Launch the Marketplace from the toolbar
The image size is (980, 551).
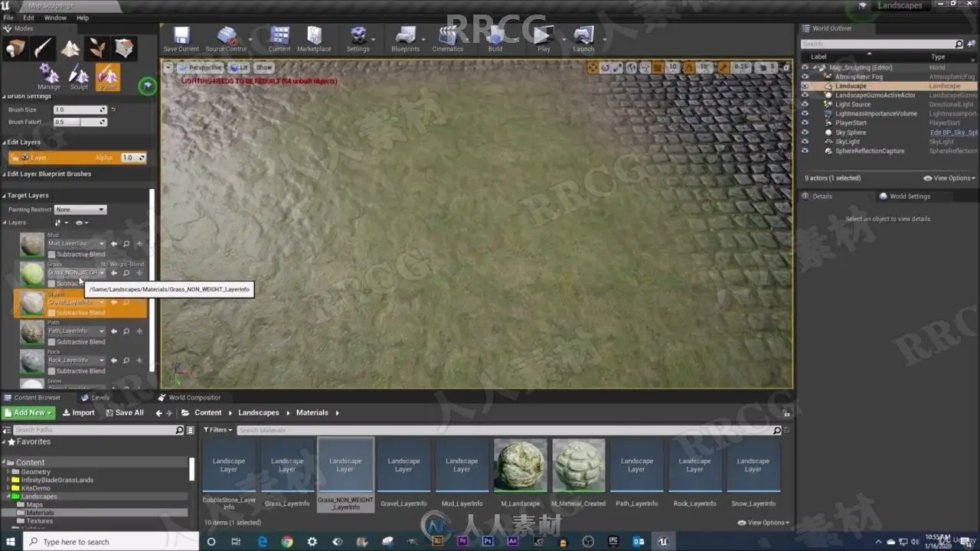click(x=314, y=40)
